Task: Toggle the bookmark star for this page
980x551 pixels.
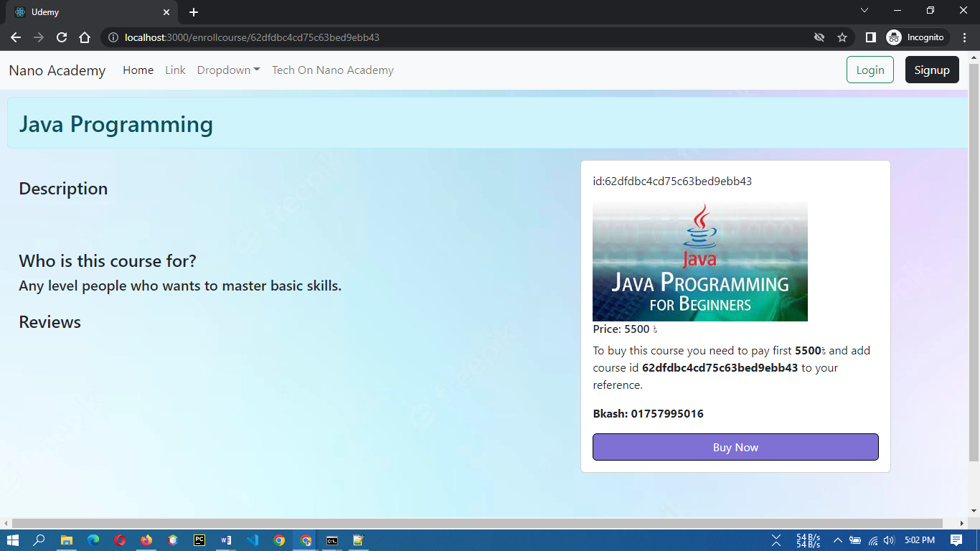Action: coord(842,37)
